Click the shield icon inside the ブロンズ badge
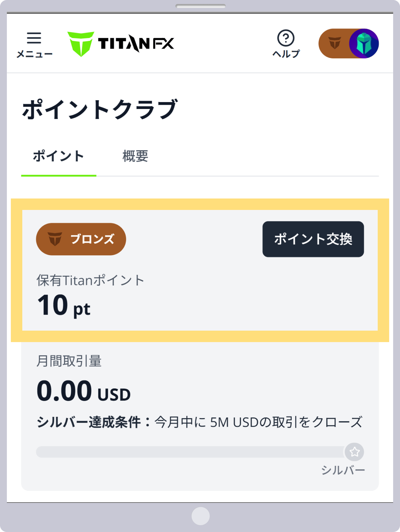Viewport: 400px width, 532px height. coord(55,239)
